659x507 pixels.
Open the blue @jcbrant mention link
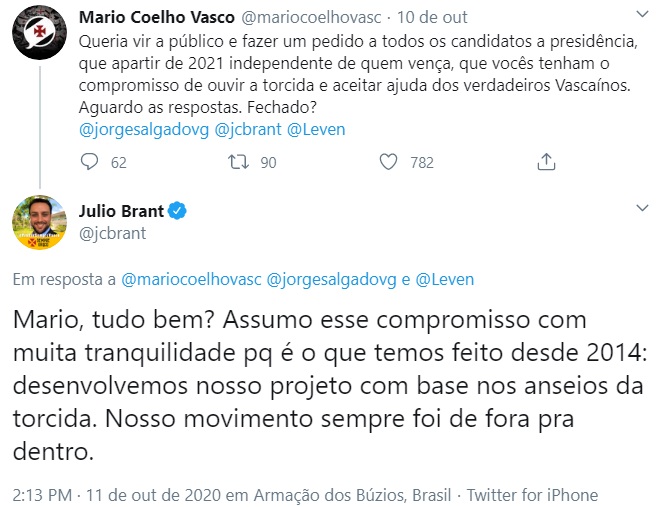(x=247, y=129)
